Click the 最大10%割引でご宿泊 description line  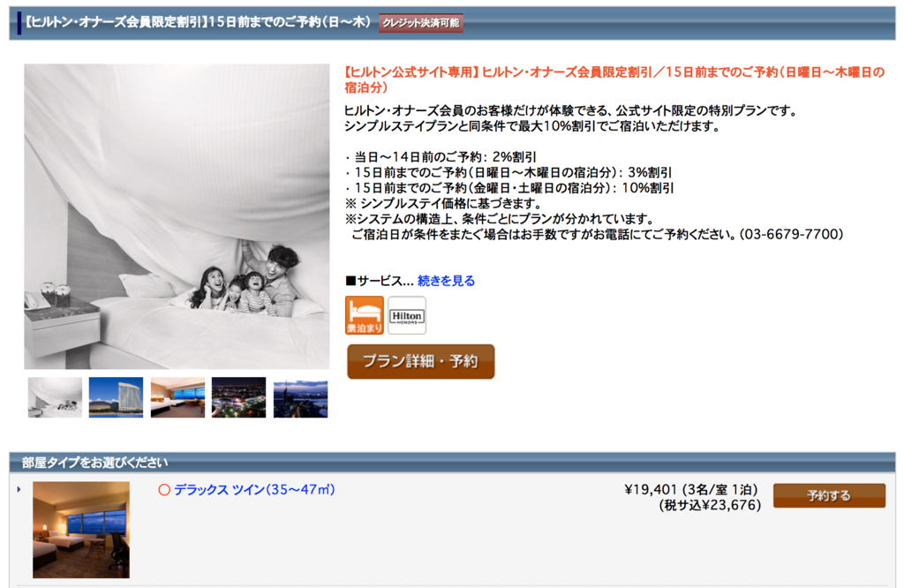pos(532,126)
